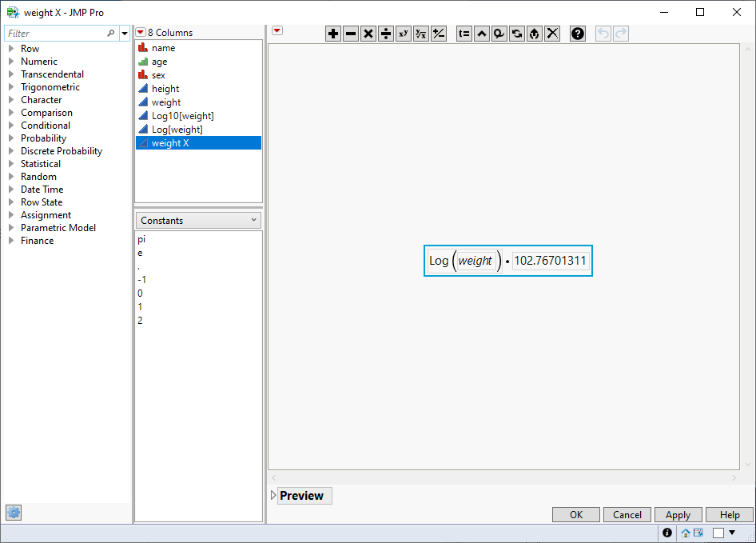Open help via the question mark icon

coord(577,34)
